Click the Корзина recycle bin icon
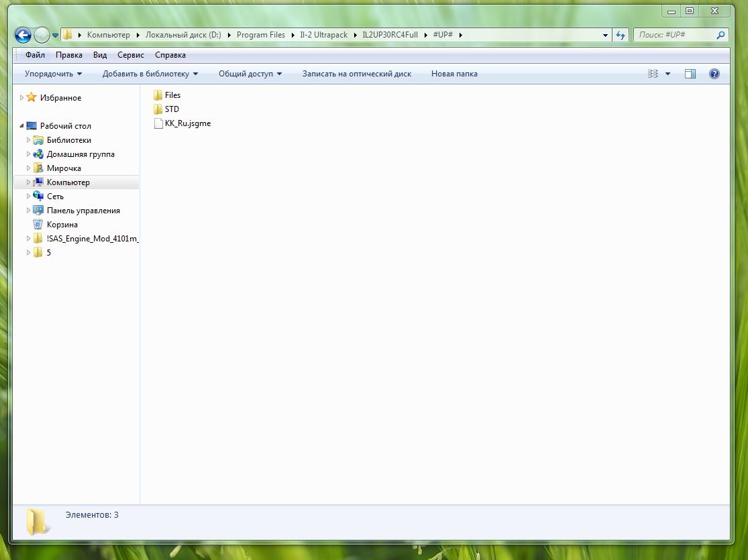748x560 pixels. pos(38,224)
